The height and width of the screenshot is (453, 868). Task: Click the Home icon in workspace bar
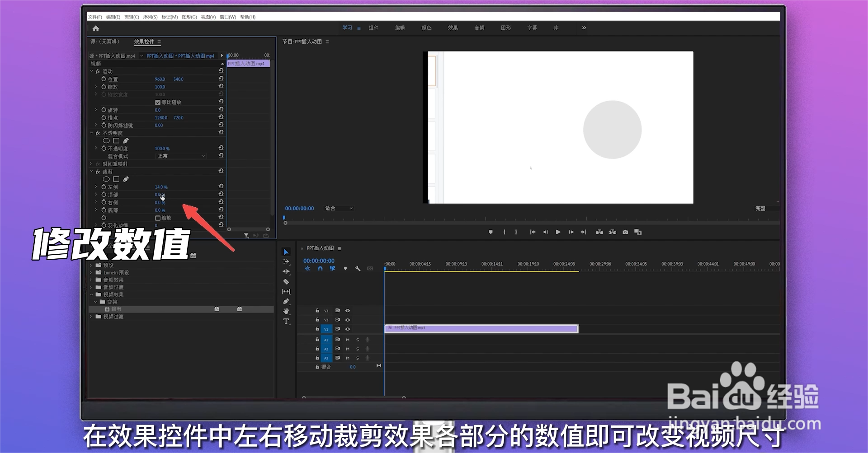pos(95,28)
